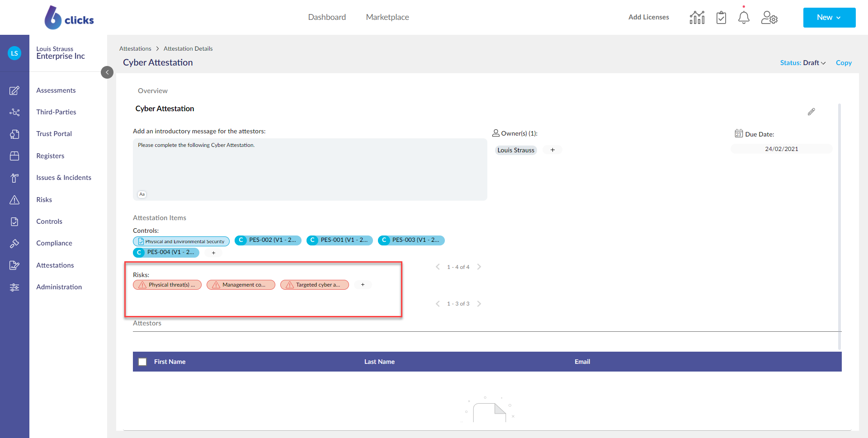Click the Aa text formatting icon
868x438 pixels.
[142, 194]
